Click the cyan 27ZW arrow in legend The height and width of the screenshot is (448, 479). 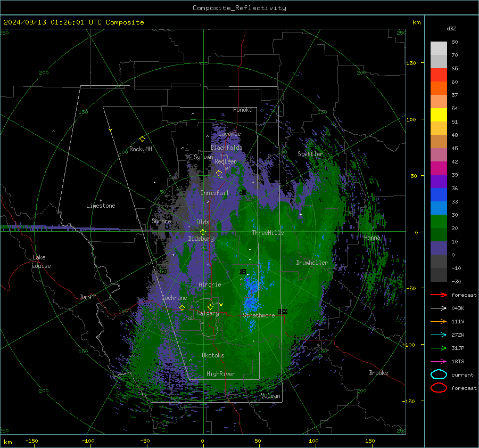[439, 335]
